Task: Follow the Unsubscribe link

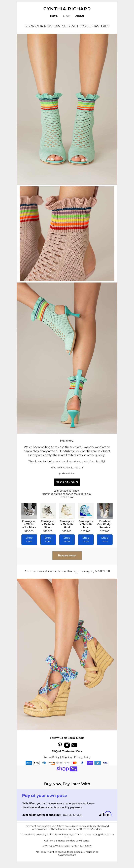Action: coord(91,852)
